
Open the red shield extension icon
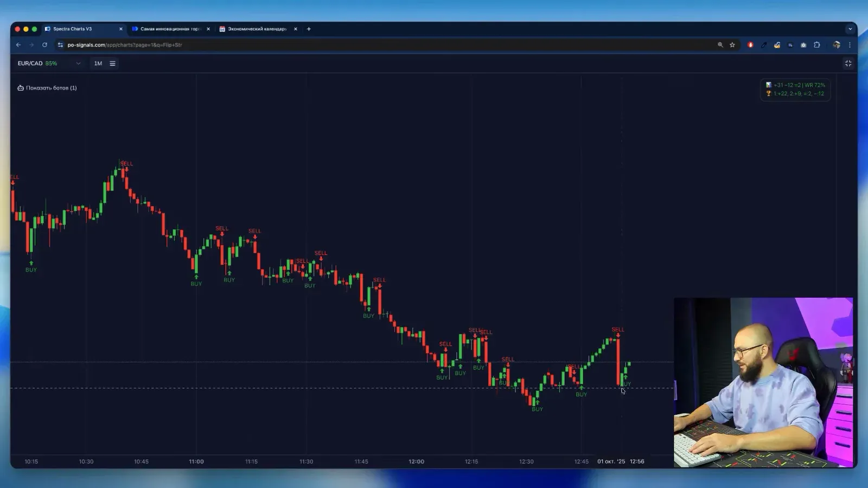[x=750, y=45]
